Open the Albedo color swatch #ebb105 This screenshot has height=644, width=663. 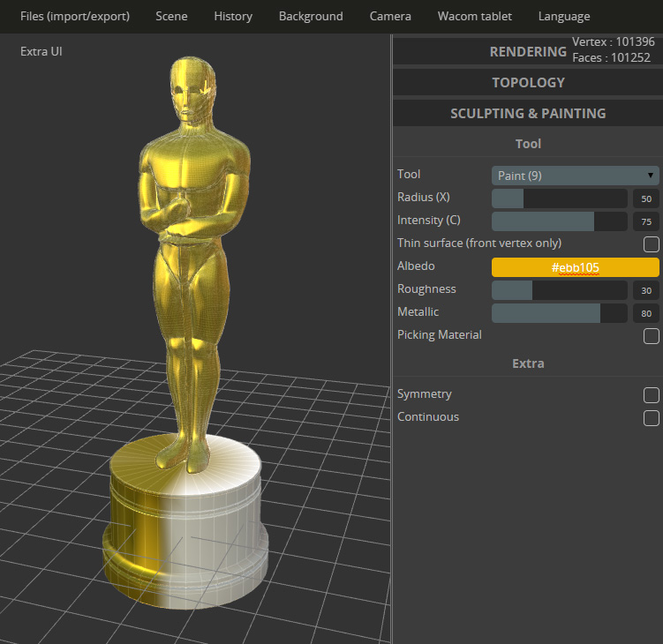click(575, 267)
